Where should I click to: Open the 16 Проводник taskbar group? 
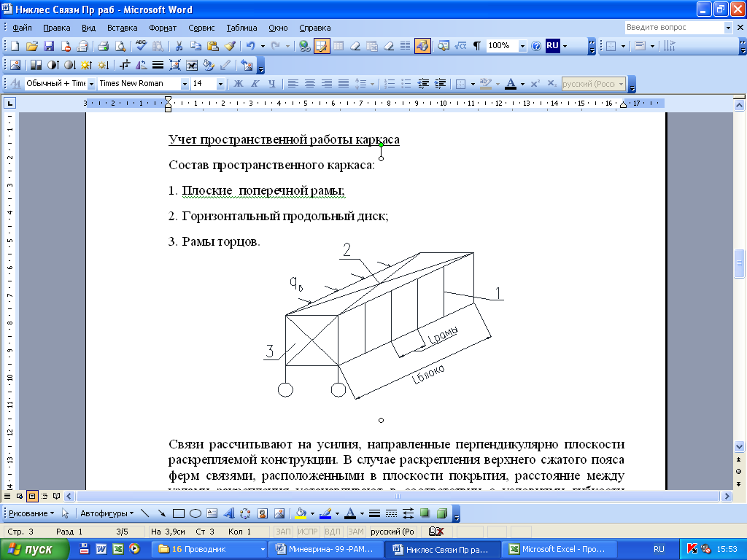tap(209, 550)
